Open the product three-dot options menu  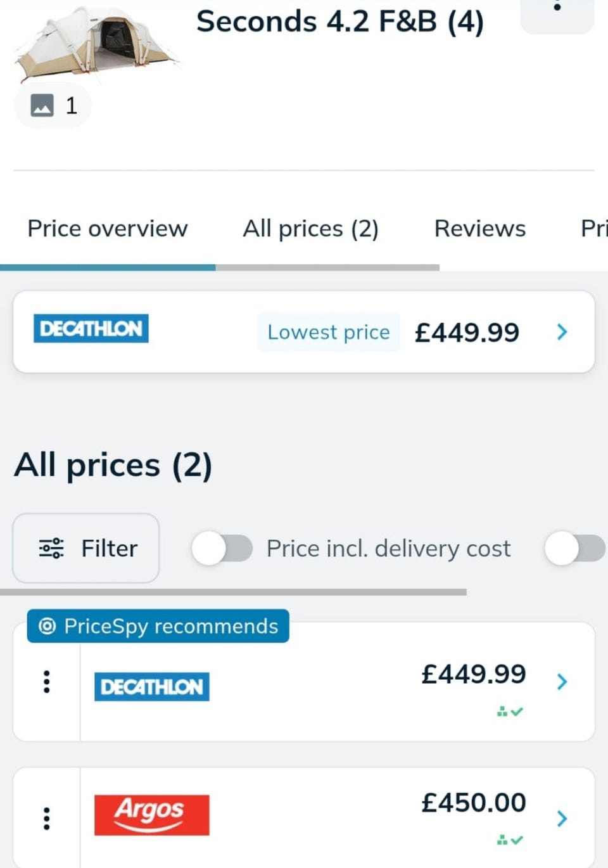[557, 9]
